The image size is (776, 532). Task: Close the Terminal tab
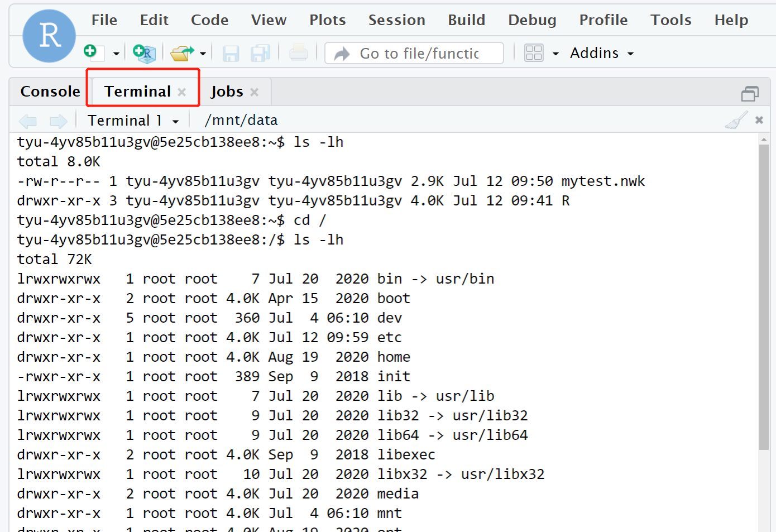[x=182, y=92]
